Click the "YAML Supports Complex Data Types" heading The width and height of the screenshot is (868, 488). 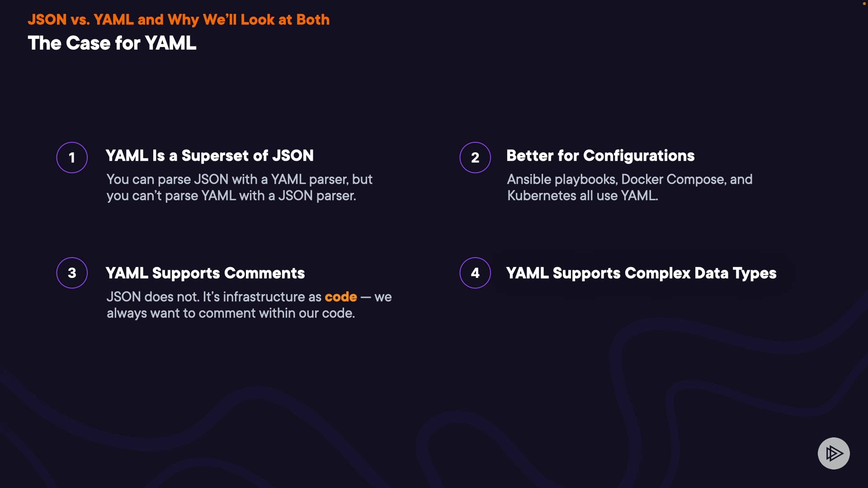coord(641,273)
